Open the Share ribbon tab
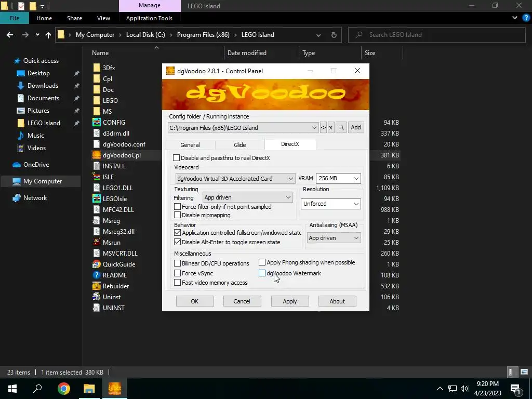Screen dimensions: 532x399 coord(74,18)
